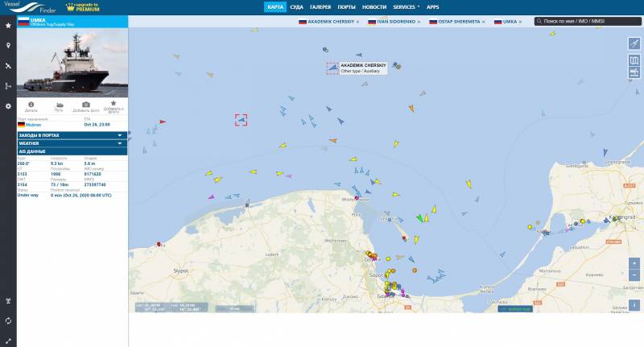Toggle the vessel filter icon on the map

[x=634, y=72]
